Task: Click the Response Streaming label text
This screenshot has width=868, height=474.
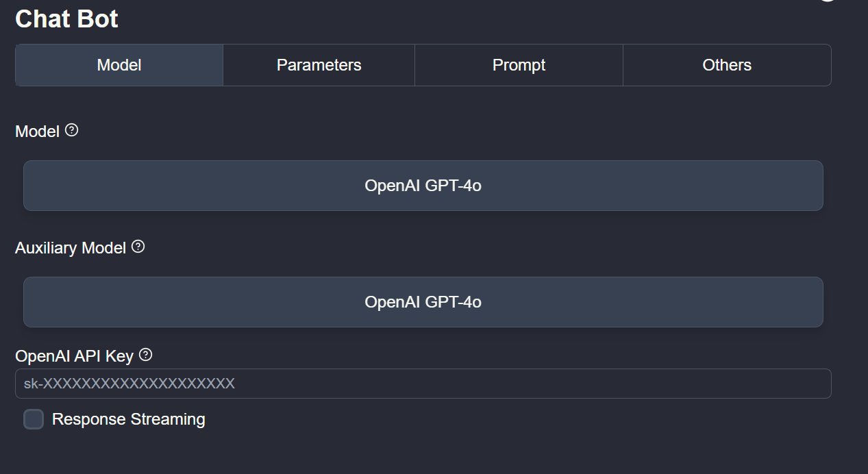Action: pos(128,419)
